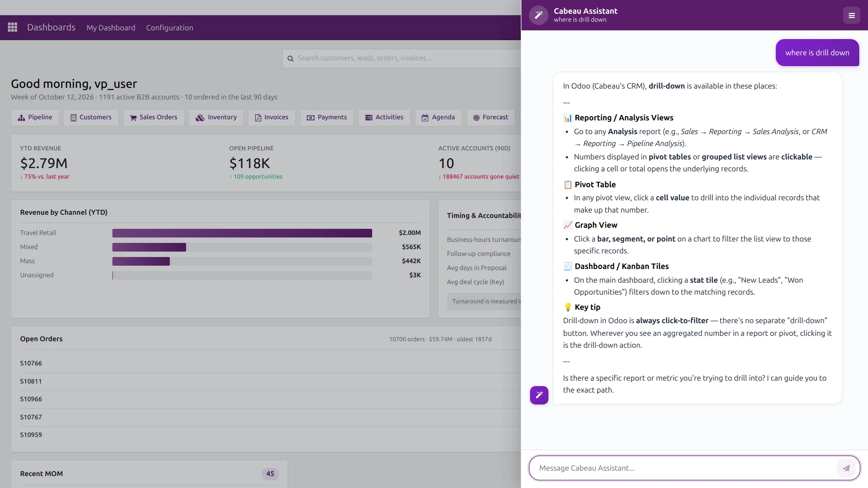Click the Unassigned channel label

[x=37, y=275]
